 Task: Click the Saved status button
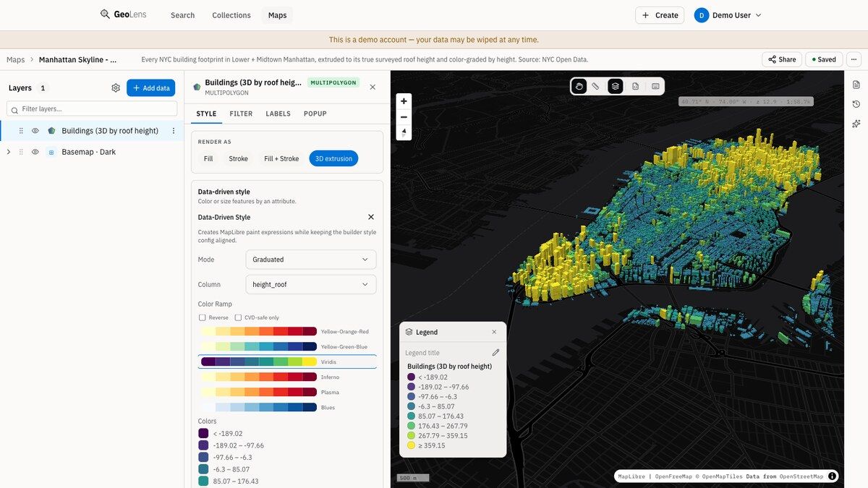pyautogui.click(x=823, y=59)
